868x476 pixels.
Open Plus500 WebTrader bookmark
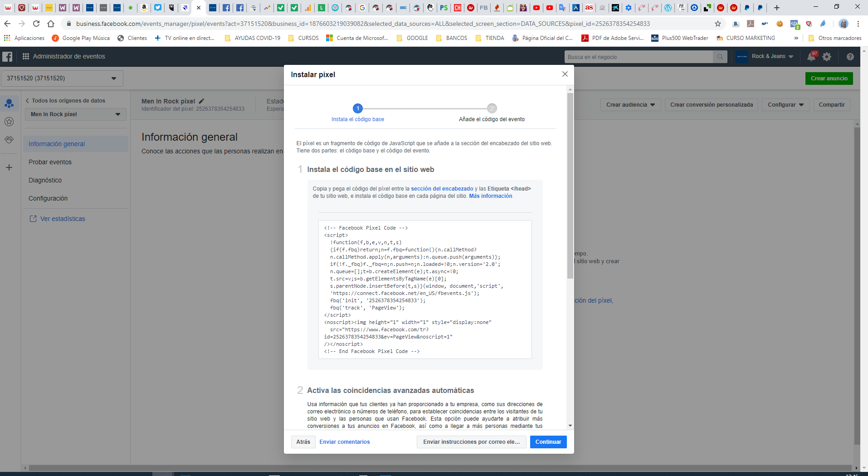[679, 38]
